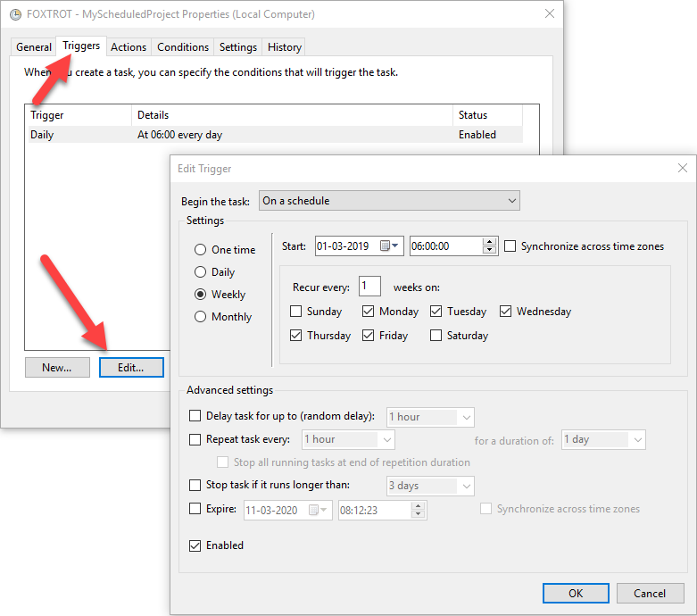Open the duration 1 day dropdown

click(603, 439)
